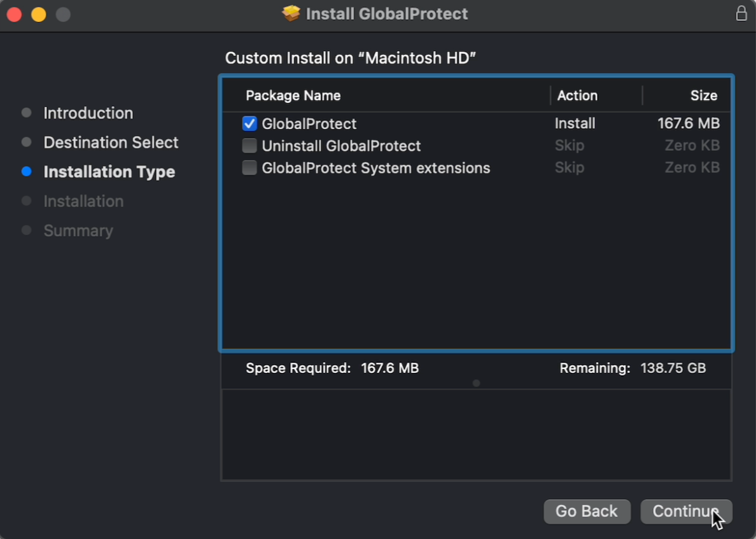This screenshot has width=756, height=539.
Task: Uncheck the GlobalProtect package checkbox
Action: tap(249, 123)
